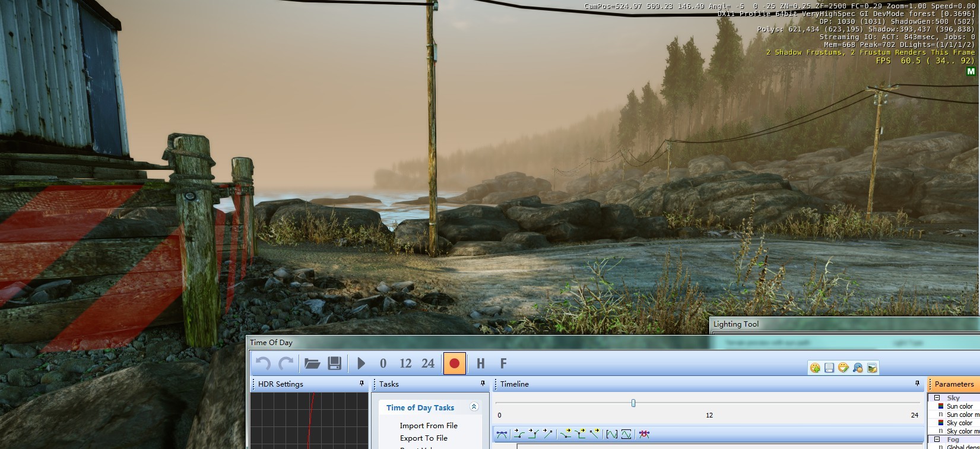Select the Sky color multiplier row
This screenshot has width=980, height=449.
coord(954,431)
